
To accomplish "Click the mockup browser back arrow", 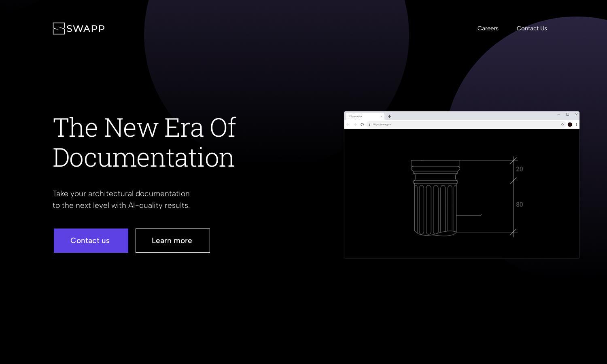I will [348, 125].
